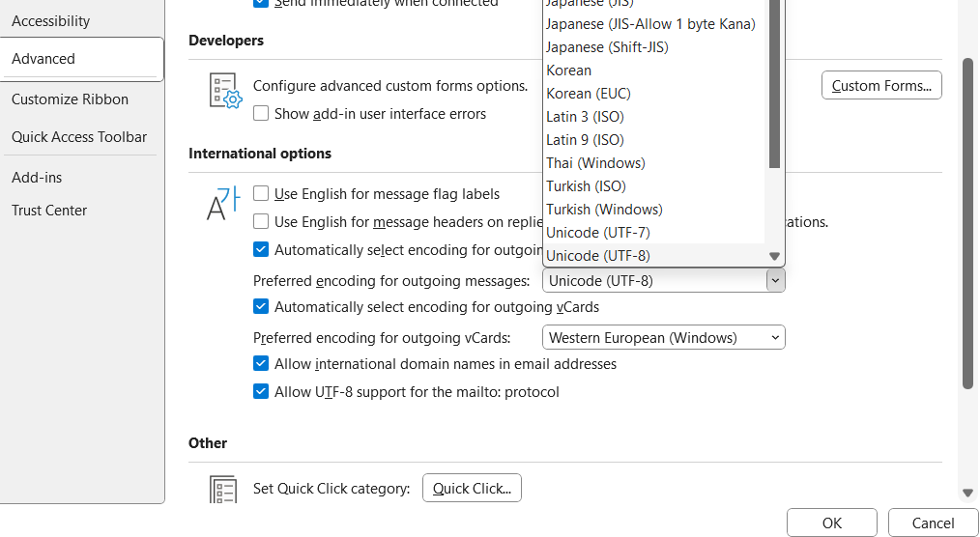Click the main pane scroll-down arrow
Viewport: 980px width, 537px height.
coord(967,493)
